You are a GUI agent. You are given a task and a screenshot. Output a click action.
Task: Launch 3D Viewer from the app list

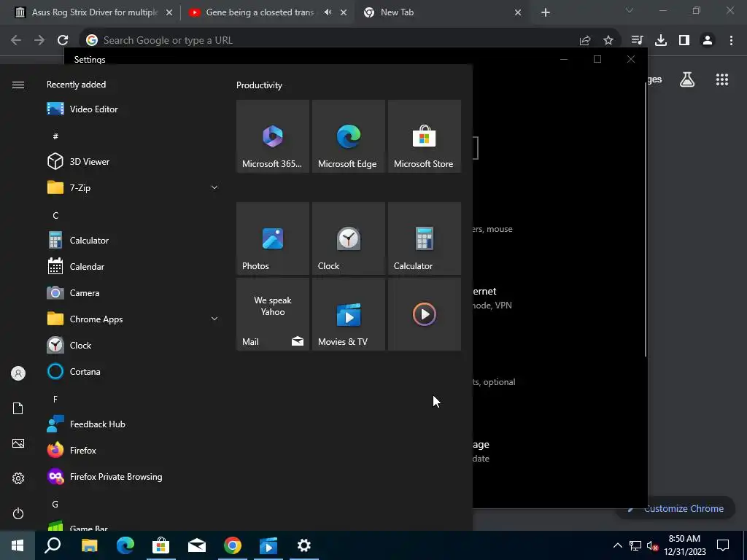(x=133, y=161)
